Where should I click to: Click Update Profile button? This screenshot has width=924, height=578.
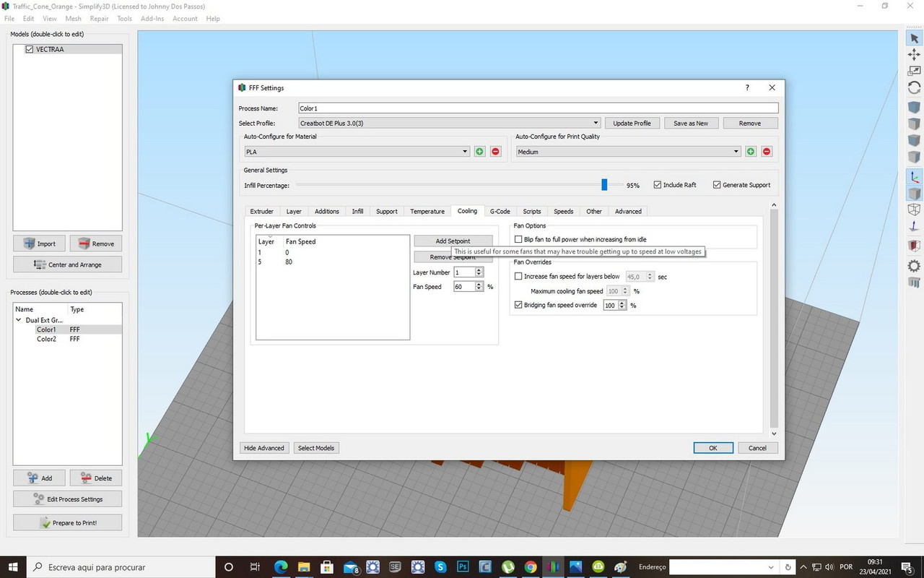point(632,124)
